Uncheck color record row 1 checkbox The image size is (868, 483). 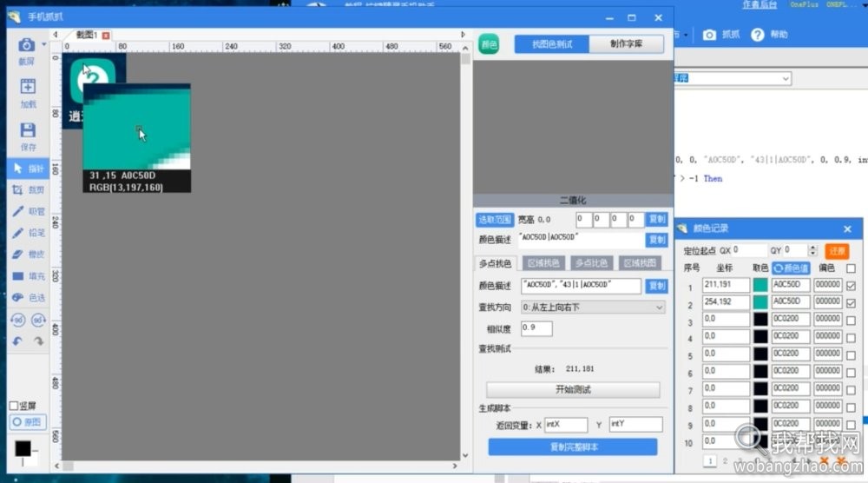851,286
